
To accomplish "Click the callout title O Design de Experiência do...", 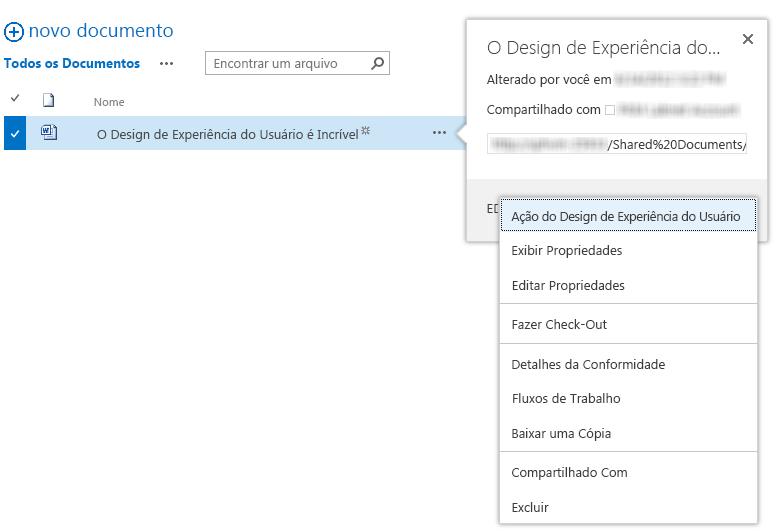I will pyautogui.click(x=603, y=48).
